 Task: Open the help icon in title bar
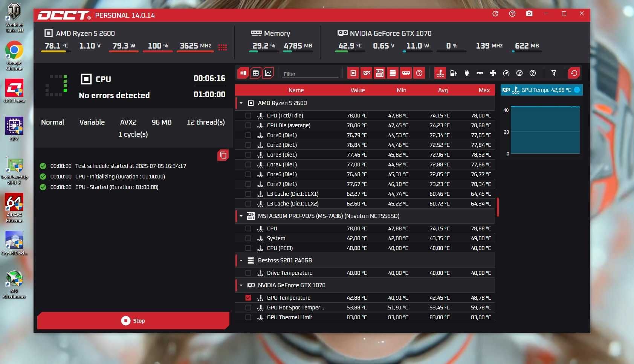click(512, 14)
